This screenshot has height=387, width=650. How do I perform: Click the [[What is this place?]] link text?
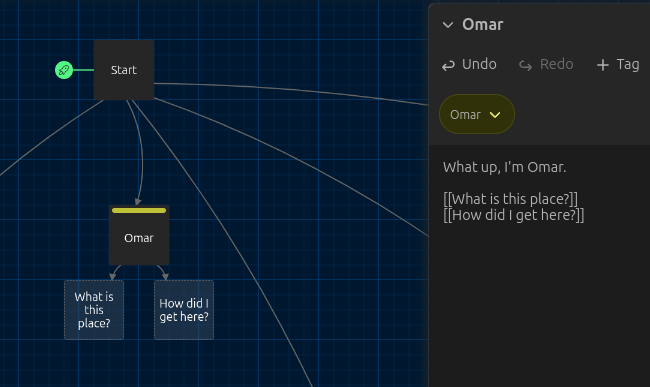coord(510,199)
